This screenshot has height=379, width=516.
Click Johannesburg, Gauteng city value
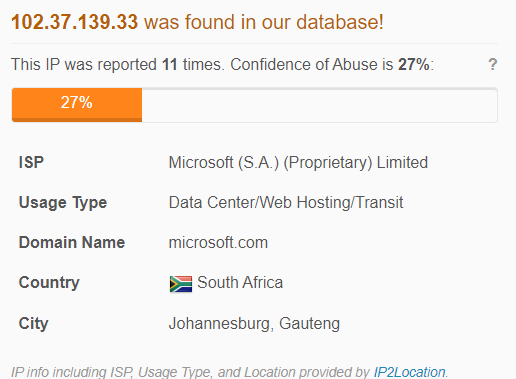click(x=254, y=323)
